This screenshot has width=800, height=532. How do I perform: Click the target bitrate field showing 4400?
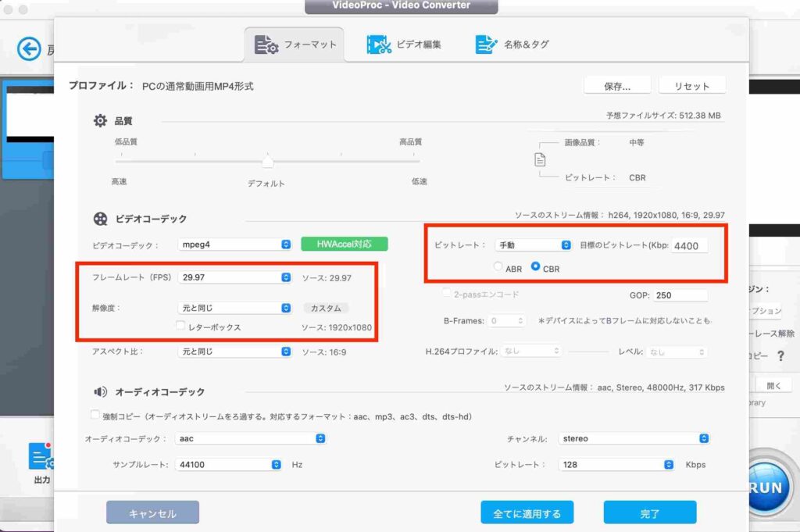pyautogui.click(x=689, y=245)
